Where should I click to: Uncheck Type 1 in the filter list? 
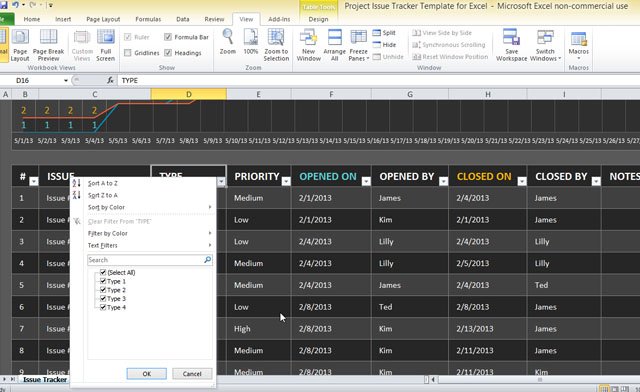pyautogui.click(x=103, y=281)
